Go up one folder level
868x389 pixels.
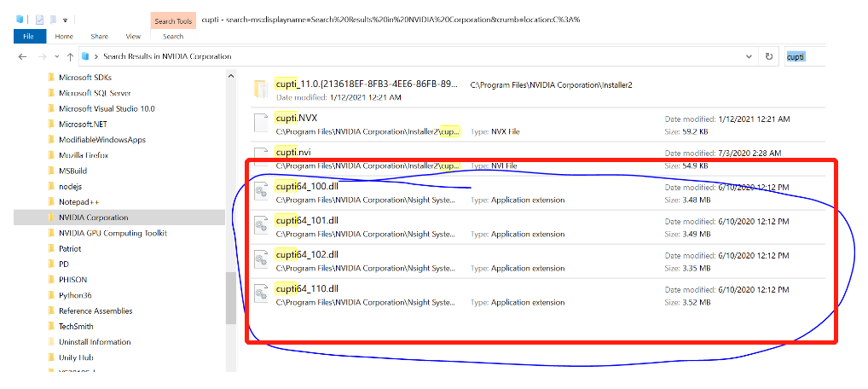tap(70, 56)
